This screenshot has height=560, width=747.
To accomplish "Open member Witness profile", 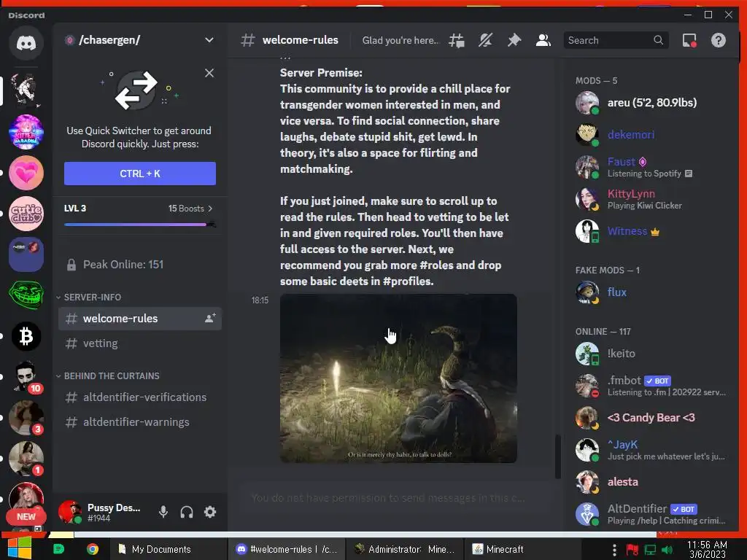I will [651, 231].
